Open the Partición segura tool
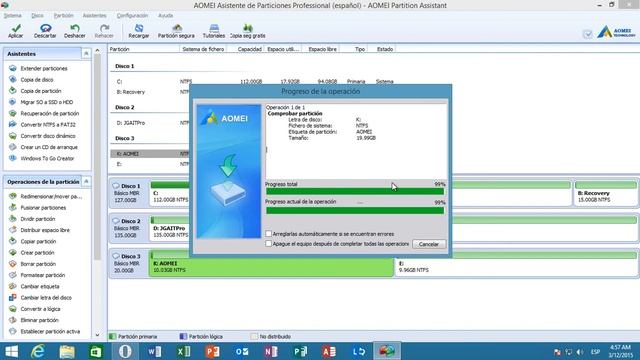640x360 pixels. [176, 31]
